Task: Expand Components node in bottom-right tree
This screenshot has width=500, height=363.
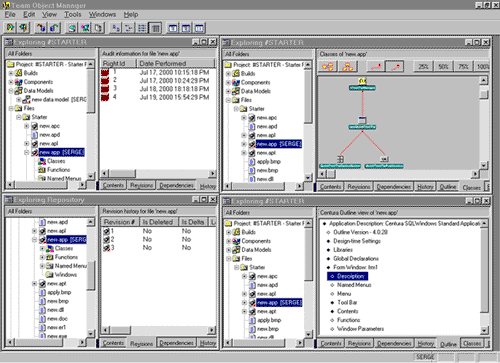Action: [228, 241]
